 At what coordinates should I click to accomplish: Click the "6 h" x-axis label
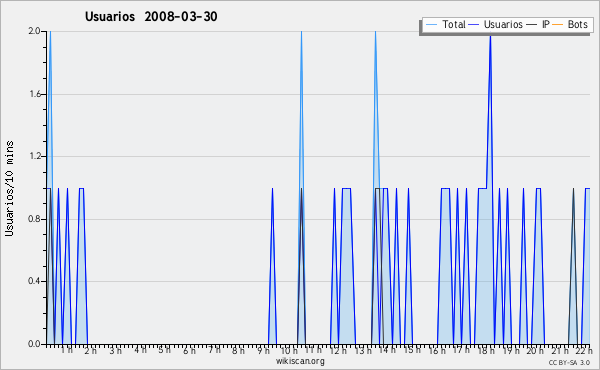coord(189,350)
